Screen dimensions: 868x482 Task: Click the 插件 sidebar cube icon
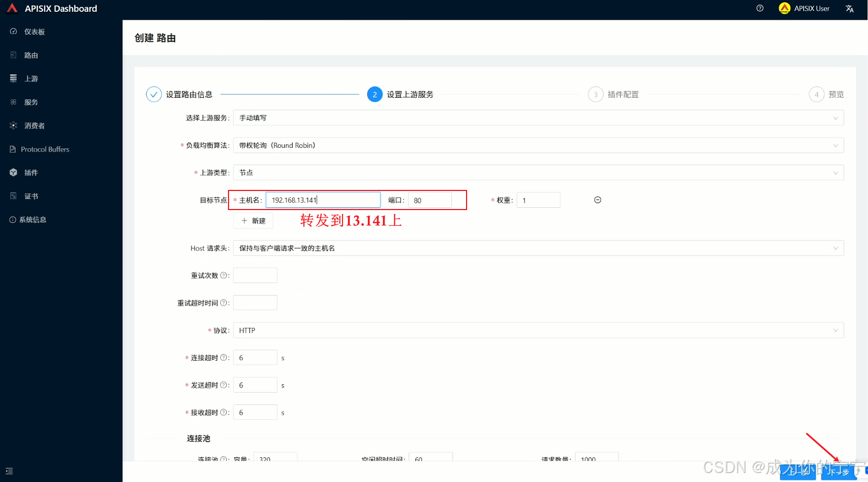coord(13,172)
